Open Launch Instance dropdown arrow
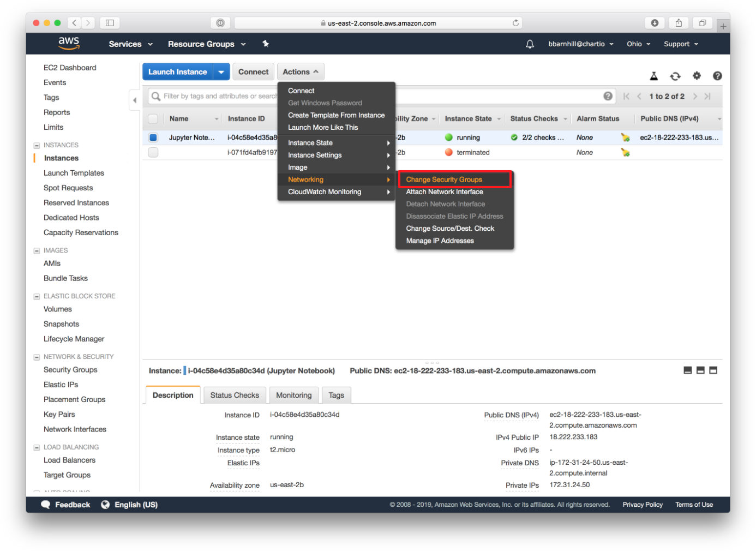Screen dimensions: 756x551 click(x=221, y=71)
